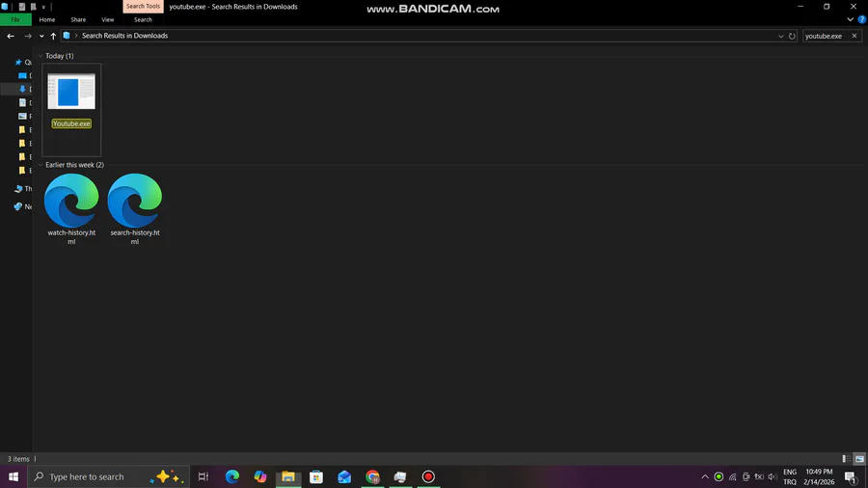Open the Home ribbon tab
868x488 pixels.
tap(47, 20)
